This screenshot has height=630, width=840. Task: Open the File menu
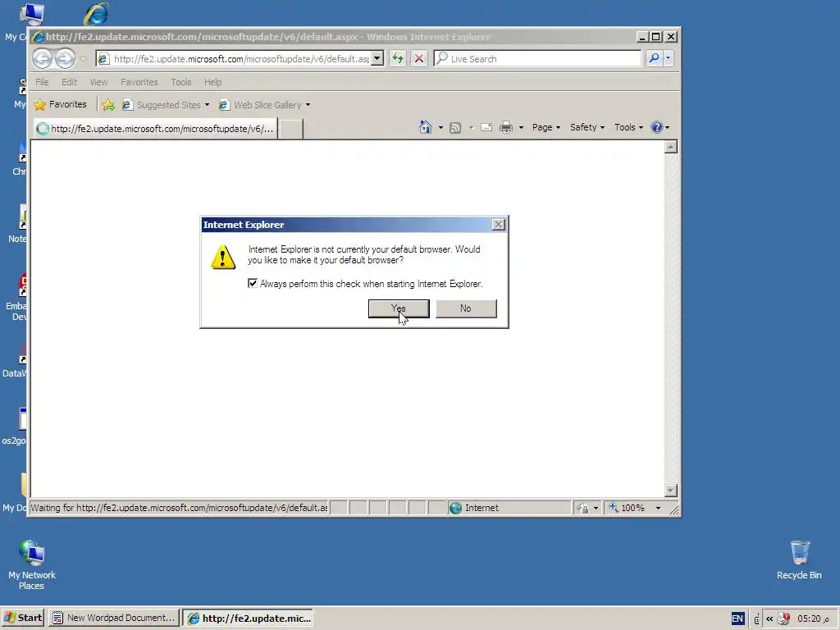(42, 82)
